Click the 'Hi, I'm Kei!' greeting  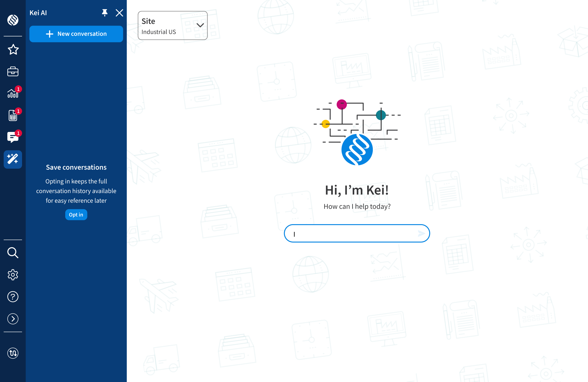[x=357, y=190]
